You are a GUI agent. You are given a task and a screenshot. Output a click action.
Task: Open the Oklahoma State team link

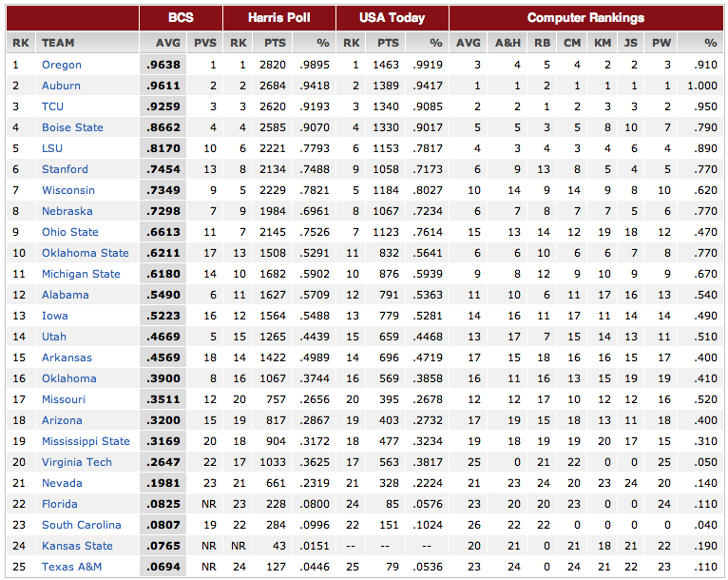tap(86, 253)
